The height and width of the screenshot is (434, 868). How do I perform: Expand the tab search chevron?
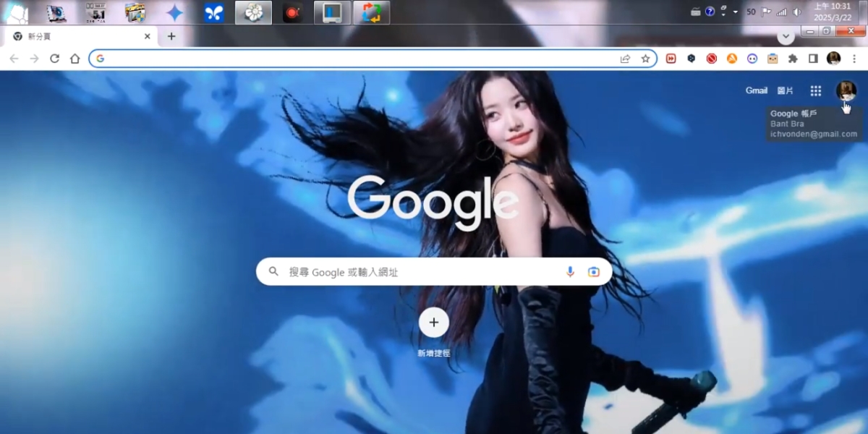786,36
